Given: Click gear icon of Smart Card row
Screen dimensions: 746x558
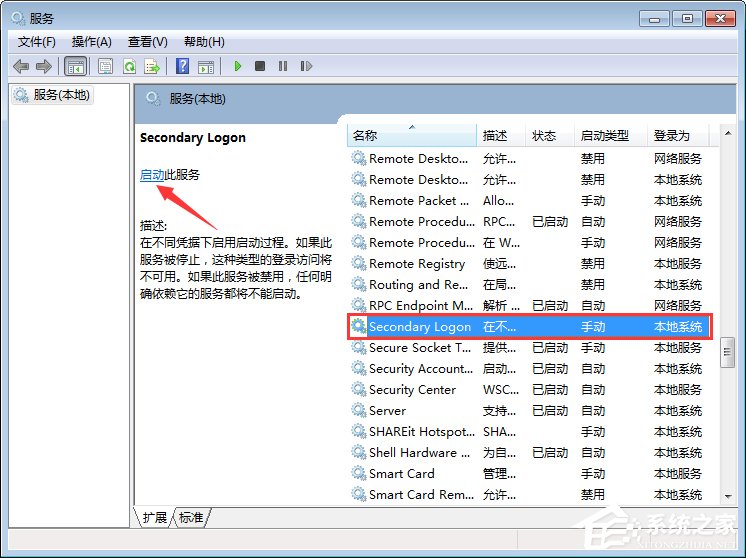Looking at the screenshot, I should tap(358, 473).
